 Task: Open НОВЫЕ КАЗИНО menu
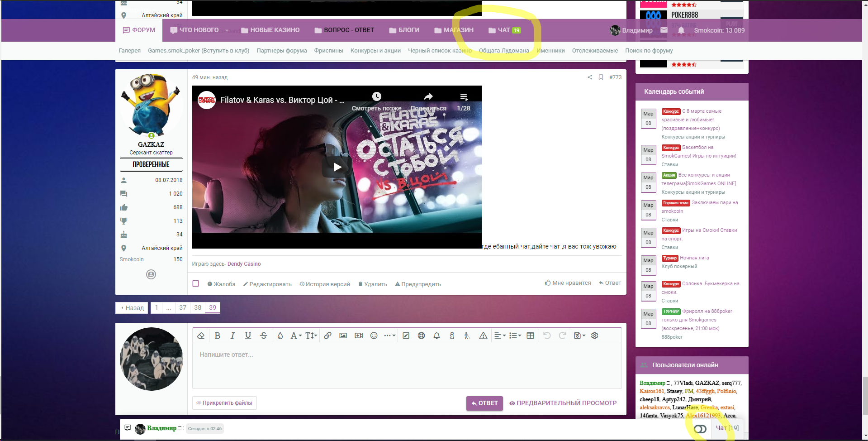coord(270,30)
